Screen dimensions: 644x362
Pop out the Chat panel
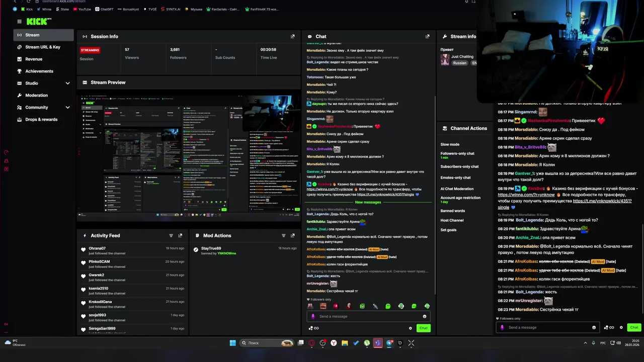[x=428, y=37]
